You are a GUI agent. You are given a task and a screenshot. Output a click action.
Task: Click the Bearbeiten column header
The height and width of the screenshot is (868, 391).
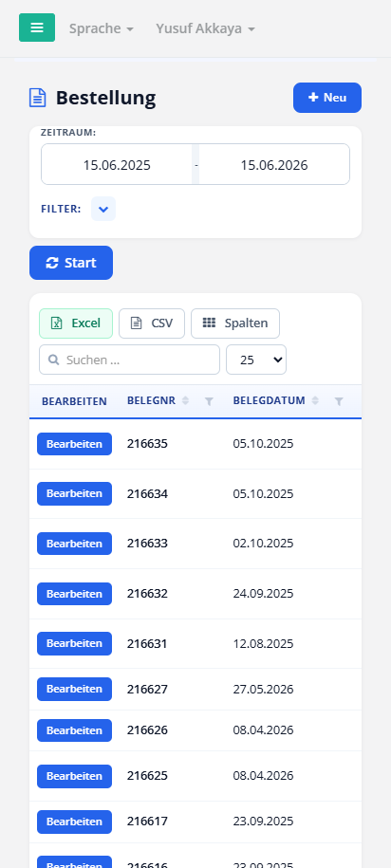click(74, 401)
